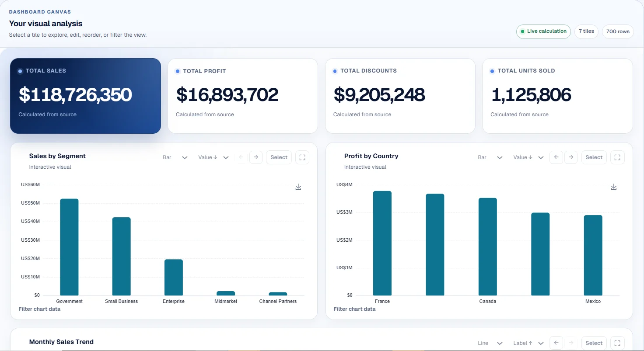Select the Total Discounts KPI tile
The width and height of the screenshot is (644, 351).
400,96
